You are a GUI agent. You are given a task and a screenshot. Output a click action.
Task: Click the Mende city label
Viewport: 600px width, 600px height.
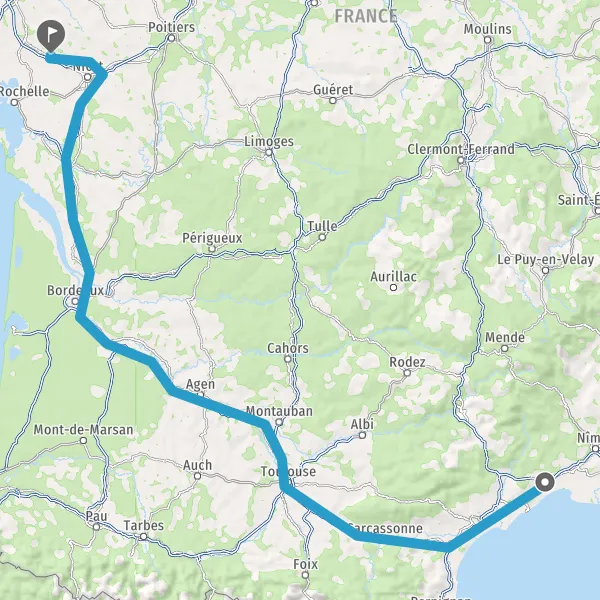pos(505,338)
